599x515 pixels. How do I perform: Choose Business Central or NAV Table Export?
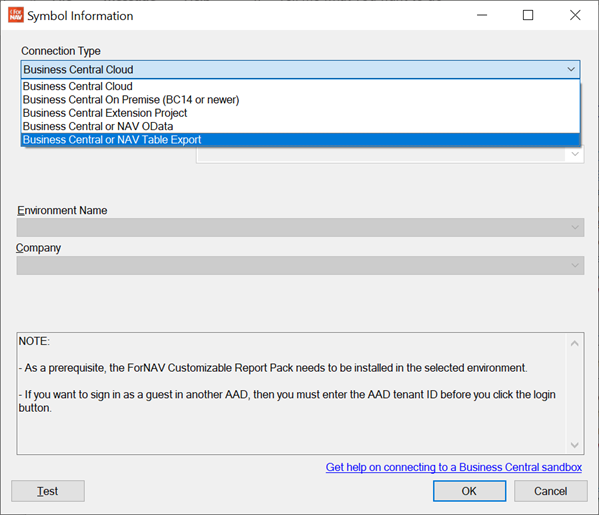(x=300, y=140)
